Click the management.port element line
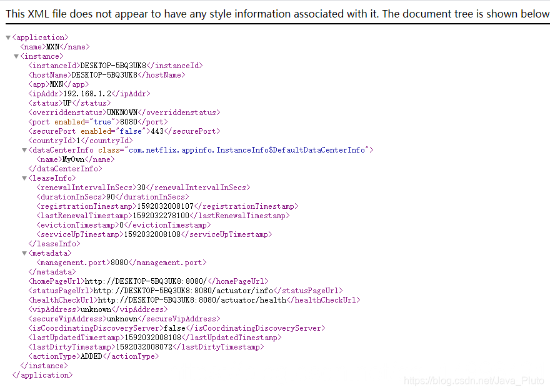The width and height of the screenshot is (550, 392). [121, 263]
